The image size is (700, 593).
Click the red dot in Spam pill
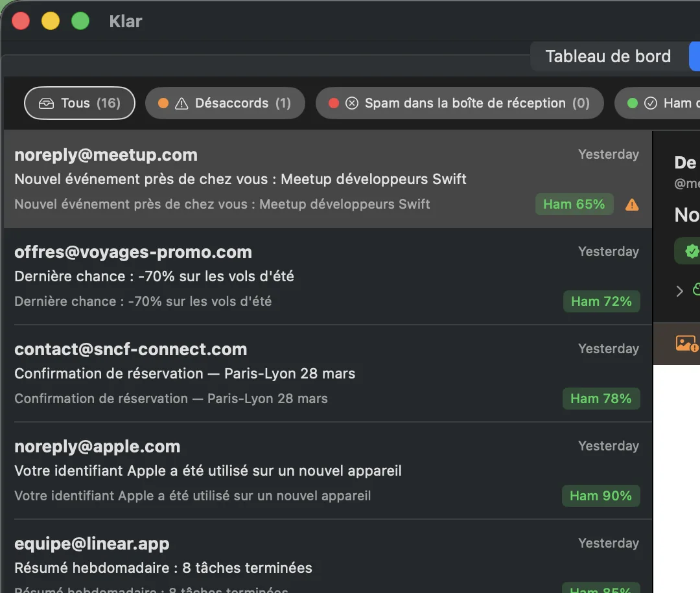[x=334, y=103]
